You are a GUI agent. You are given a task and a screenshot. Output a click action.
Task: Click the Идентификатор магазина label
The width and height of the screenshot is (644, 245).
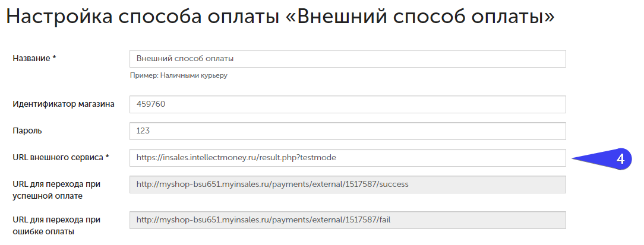coord(64,104)
